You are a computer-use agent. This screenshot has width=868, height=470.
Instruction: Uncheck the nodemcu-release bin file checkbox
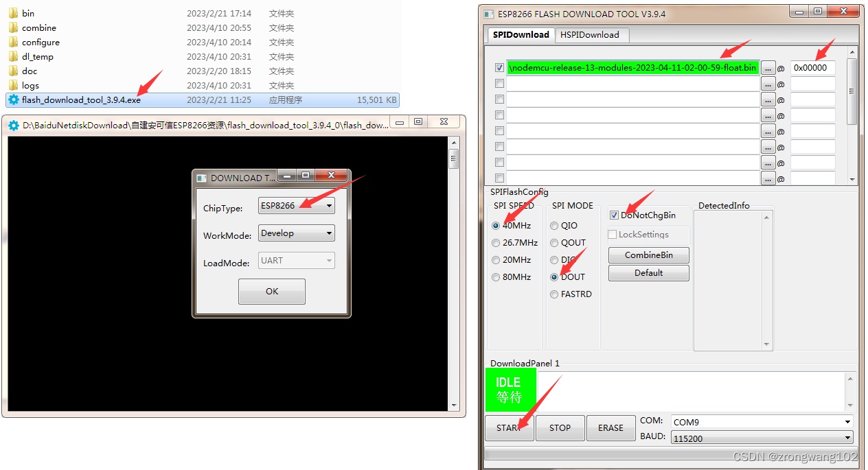pyautogui.click(x=499, y=68)
